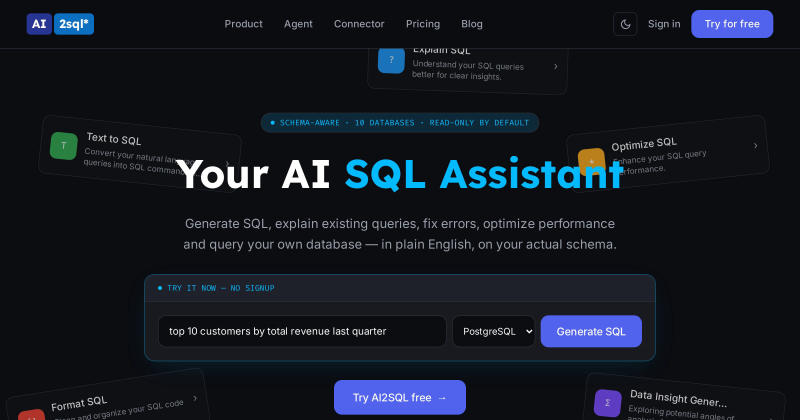
Task: Open the Product menu
Action: click(243, 24)
